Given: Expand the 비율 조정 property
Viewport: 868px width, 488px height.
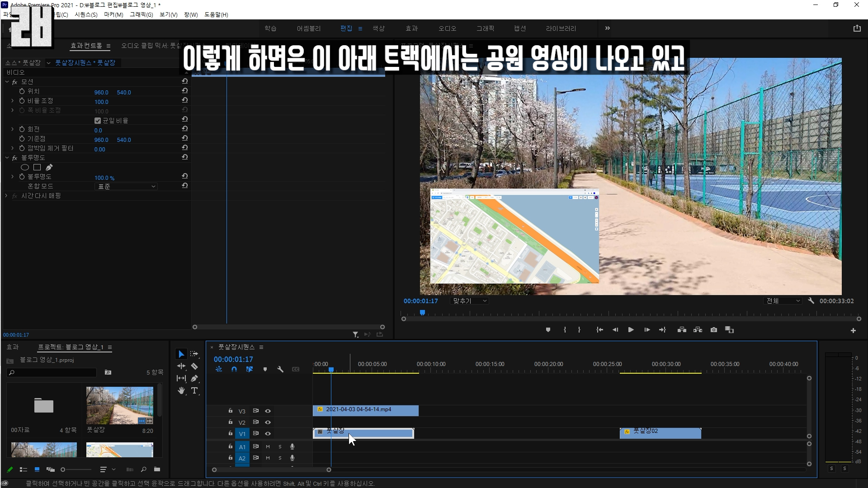Looking at the screenshot, I should pyautogui.click(x=13, y=101).
